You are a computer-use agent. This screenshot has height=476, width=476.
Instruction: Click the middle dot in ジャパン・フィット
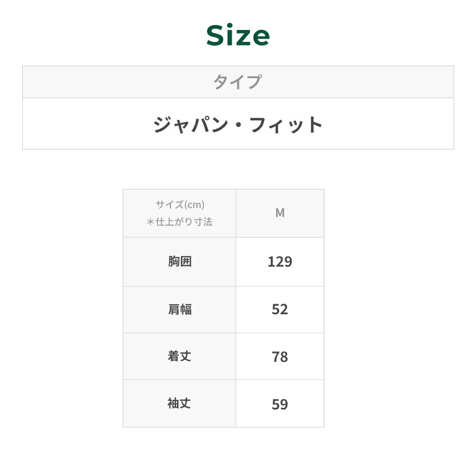pos(238,125)
